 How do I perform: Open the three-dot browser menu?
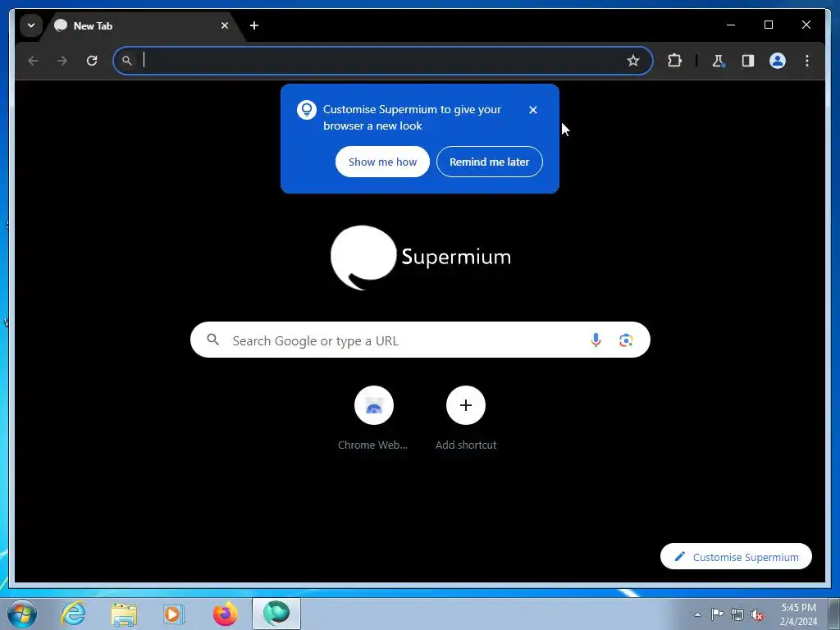coord(807,61)
